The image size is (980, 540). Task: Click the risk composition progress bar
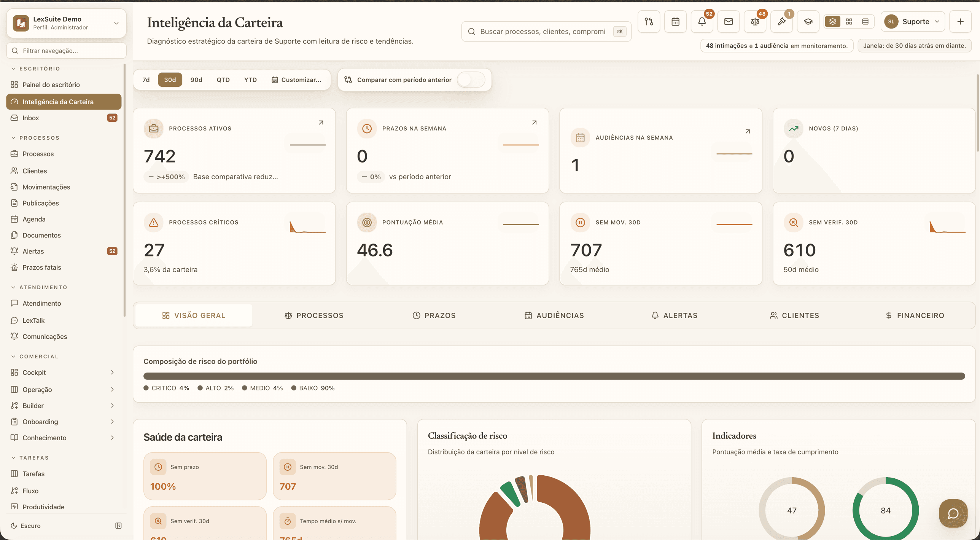pyautogui.click(x=554, y=376)
